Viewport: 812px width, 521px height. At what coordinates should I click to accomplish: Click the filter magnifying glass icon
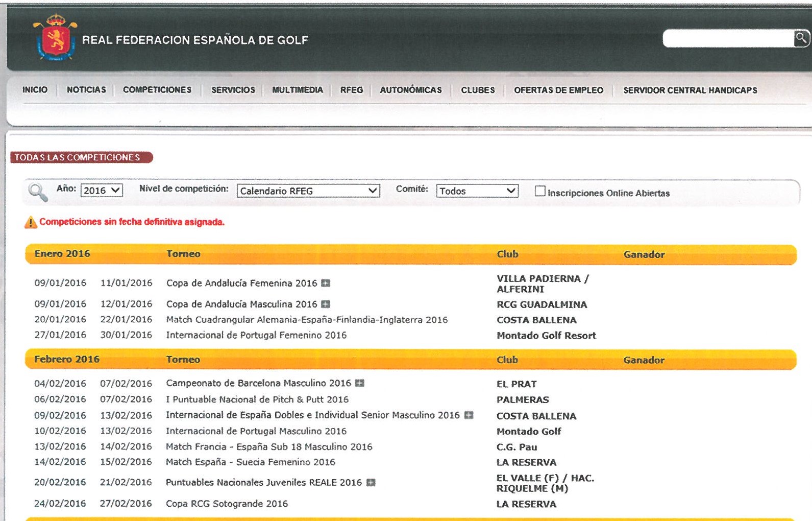pyautogui.click(x=38, y=193)
